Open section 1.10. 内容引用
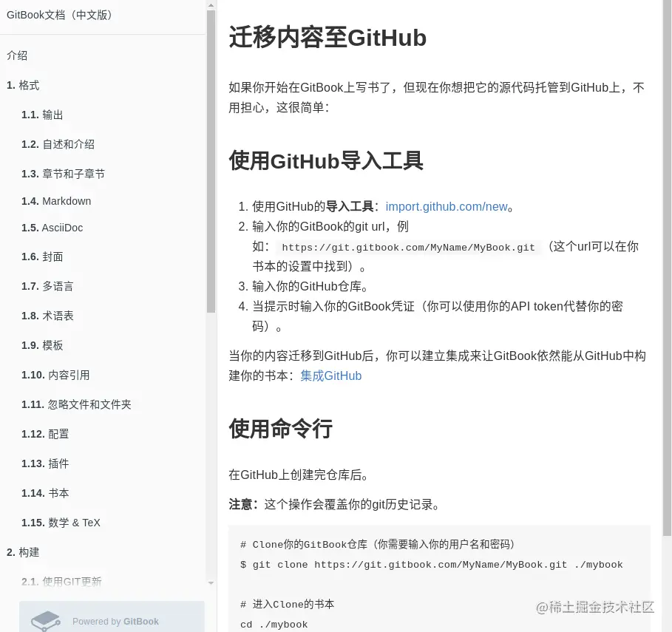The image size is (672, 632). click(55, 375)
